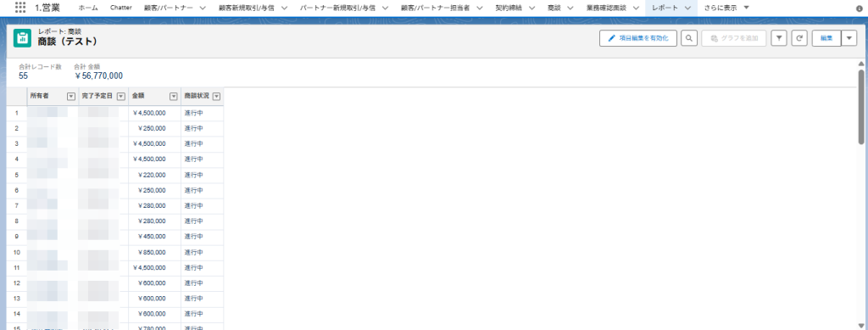Switch to the 契約締結 tab
The width and height of the screenshot is (868, 330).
509,8
